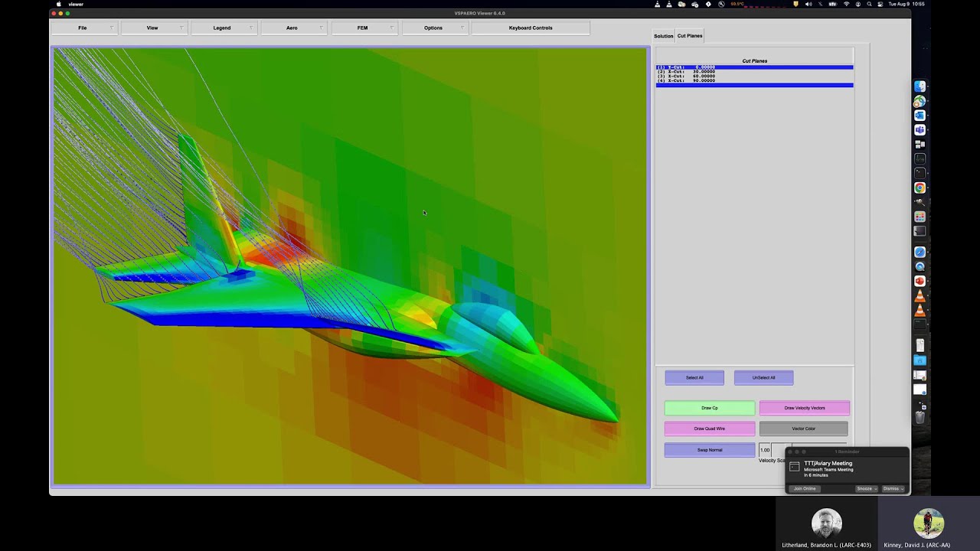Screen dimensions: 980x551
Task: Click the Cut Planes list header
Action: point(754,60)
